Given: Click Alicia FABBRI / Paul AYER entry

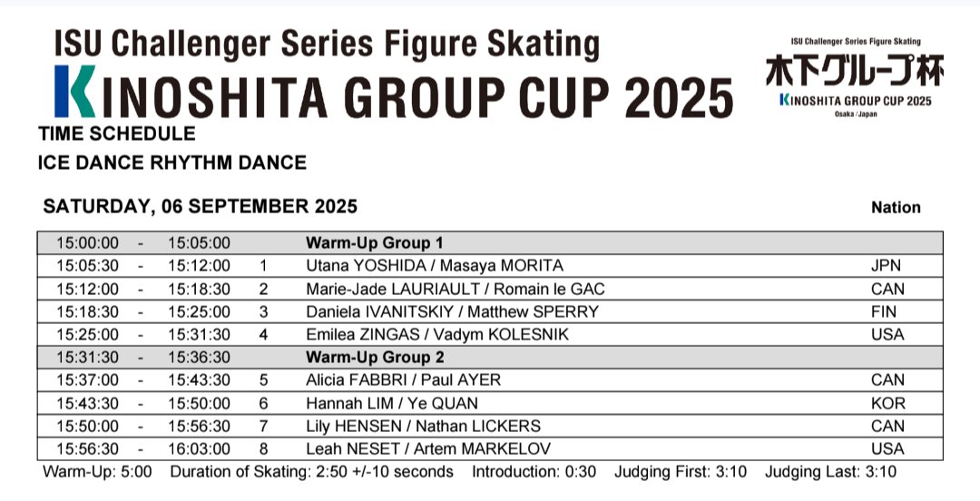Looking at the screenshot, I should (403, 380).
